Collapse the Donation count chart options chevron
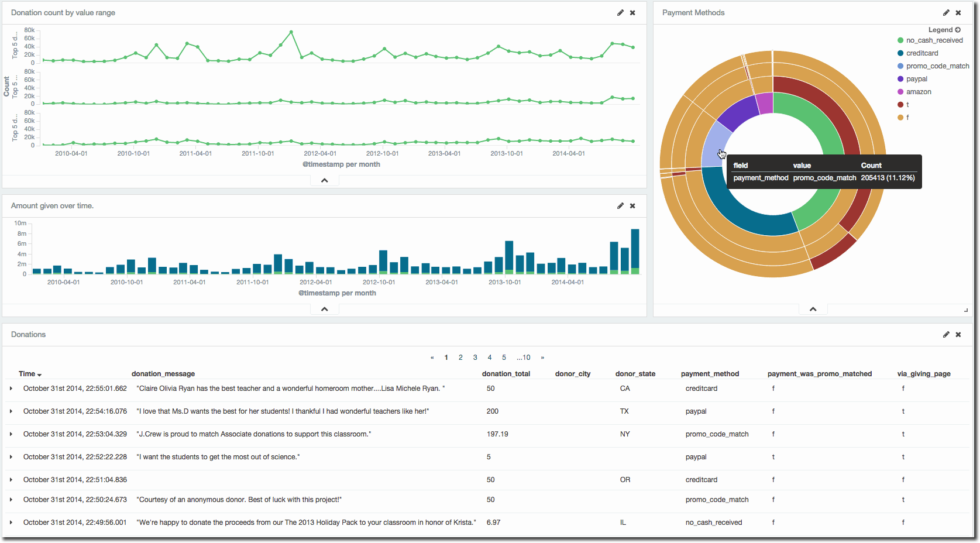 (x=324, y=180)
